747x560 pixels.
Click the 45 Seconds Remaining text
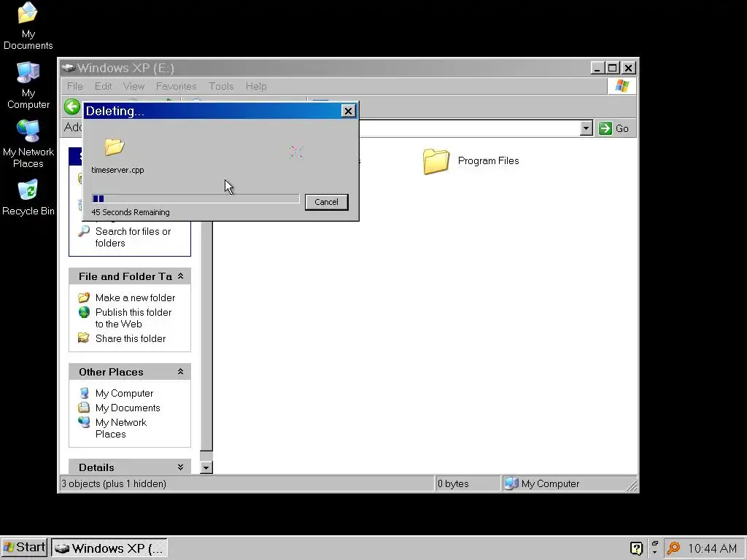pyautogui.click(x=131, y=212)
